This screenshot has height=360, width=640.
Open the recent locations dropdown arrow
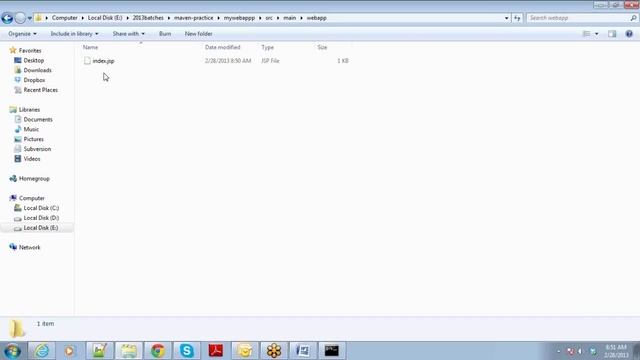pyautogui.click(x=29, y=18)
